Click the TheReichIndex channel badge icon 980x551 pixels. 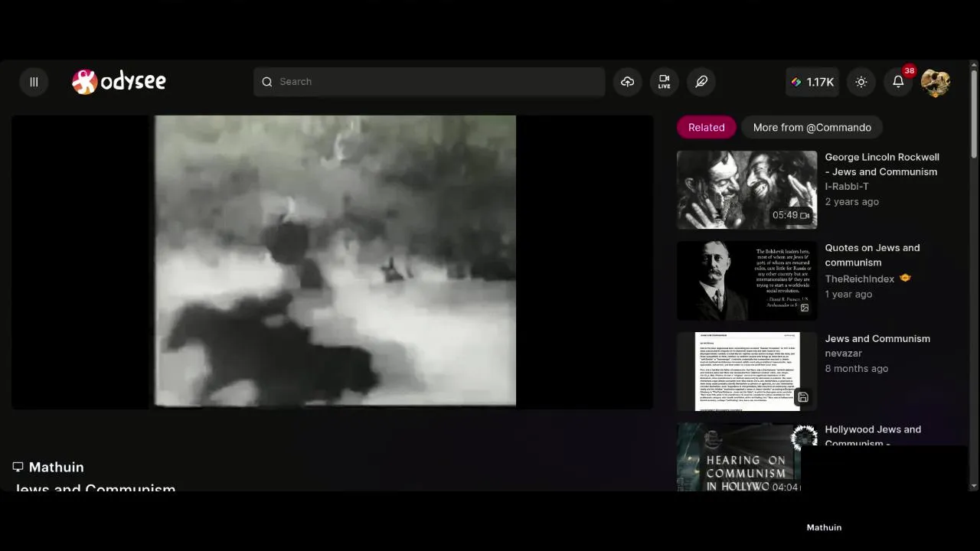point(905,279)
